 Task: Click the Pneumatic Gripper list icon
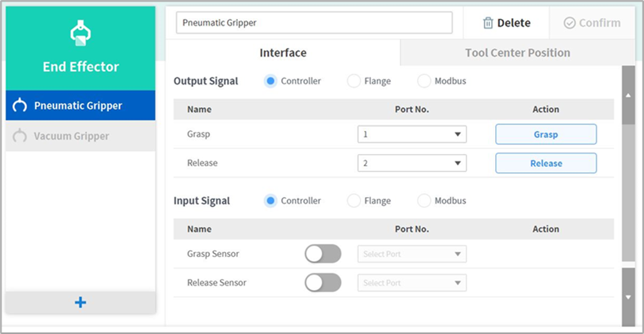click(19, 106)
